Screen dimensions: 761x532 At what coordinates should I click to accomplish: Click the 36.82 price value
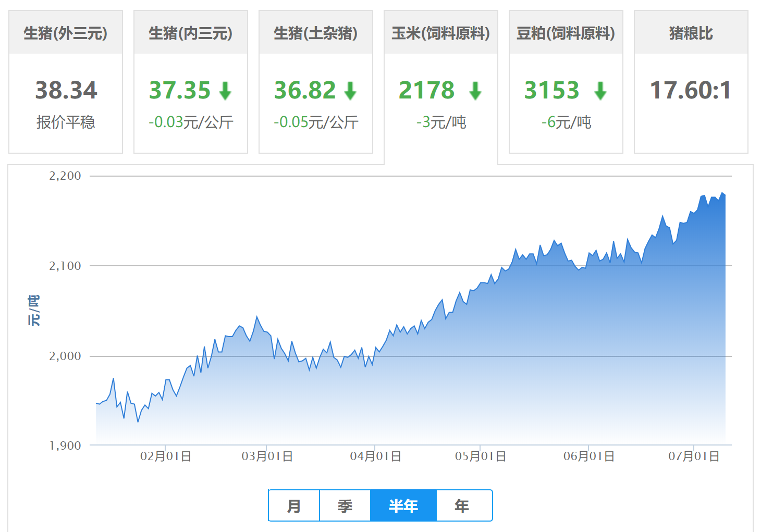tap(305, 90)
